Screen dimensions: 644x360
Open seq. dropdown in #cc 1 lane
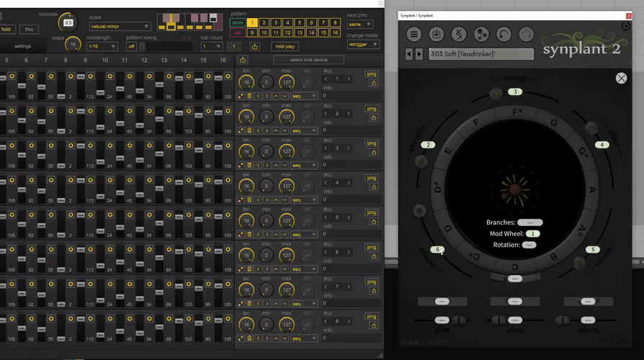point(304,96)
